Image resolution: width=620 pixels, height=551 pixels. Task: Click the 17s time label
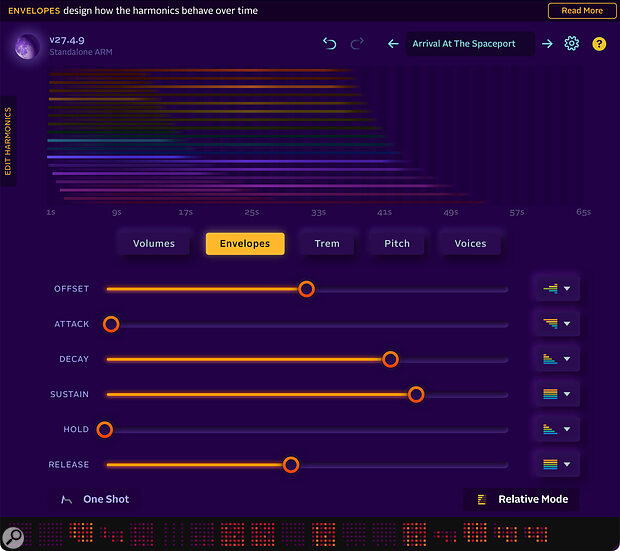[185, 212]
